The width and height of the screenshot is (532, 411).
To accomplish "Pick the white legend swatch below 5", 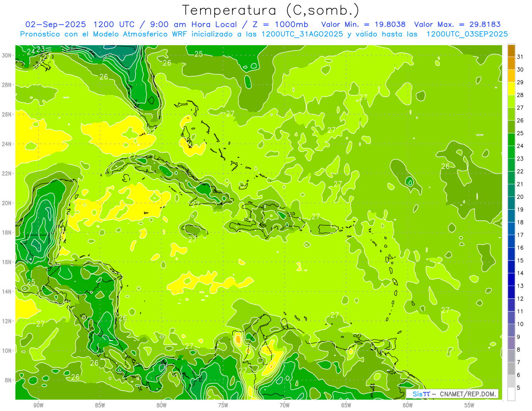I will point(511,394).
